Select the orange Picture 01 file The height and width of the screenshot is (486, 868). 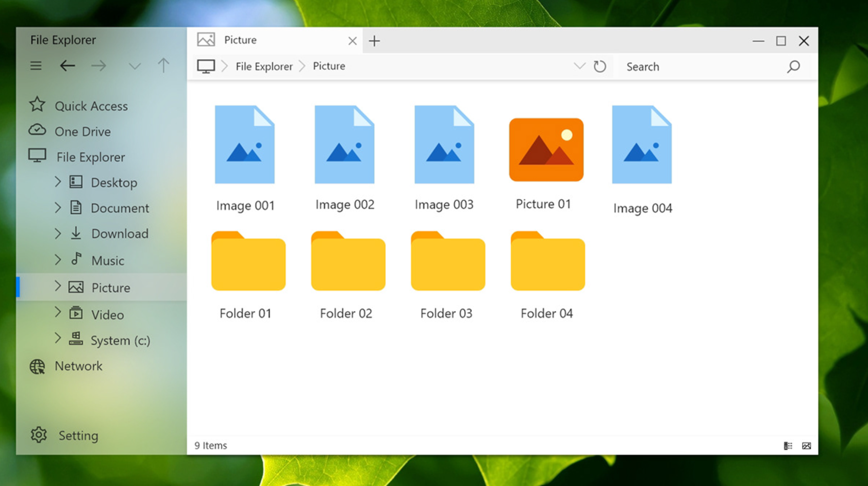pos(546,150)
